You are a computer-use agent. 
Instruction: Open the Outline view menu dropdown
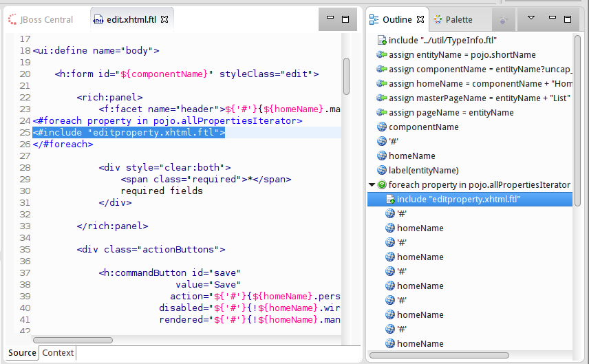[x=531, y=19]
